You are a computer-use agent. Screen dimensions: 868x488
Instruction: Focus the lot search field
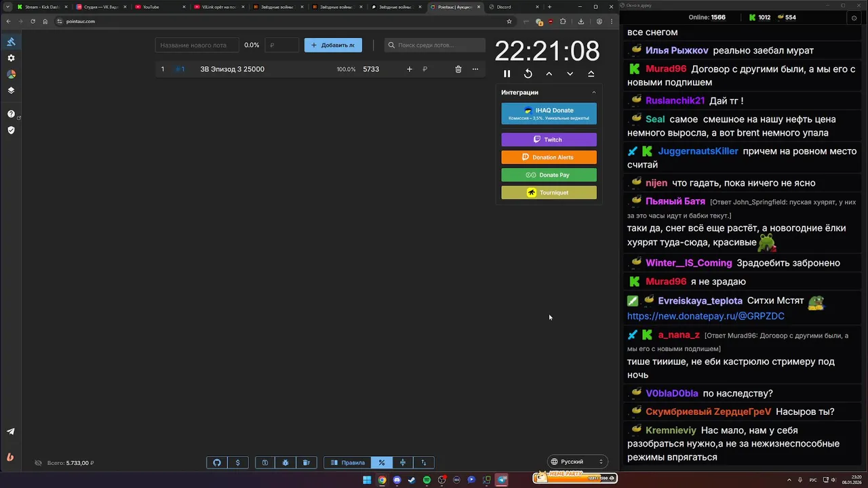[x=435, y=45]
